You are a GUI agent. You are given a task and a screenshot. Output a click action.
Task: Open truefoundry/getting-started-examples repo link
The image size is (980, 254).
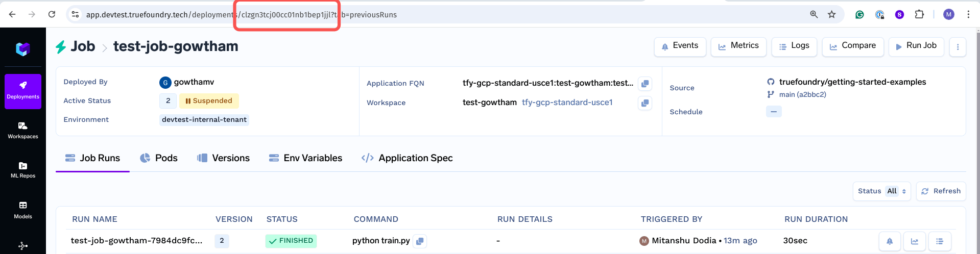pyautogui.click(x=852, y=82)
